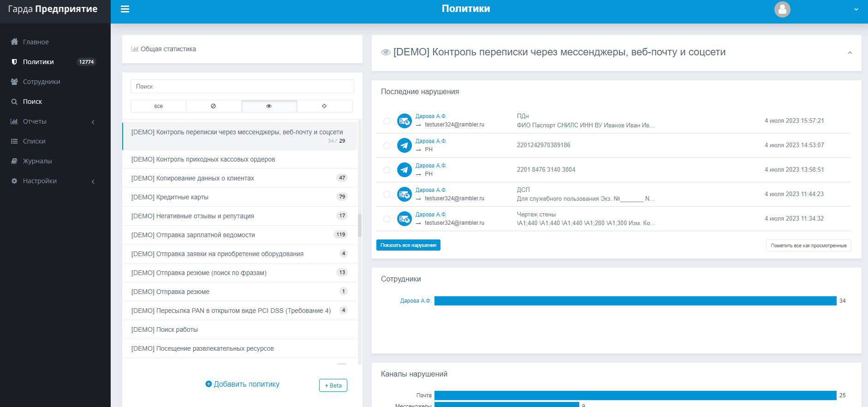This screenshot has width=868, height=407.
Task: Click the policy list scrollbar thumb
Action: (x=359, y=225)
